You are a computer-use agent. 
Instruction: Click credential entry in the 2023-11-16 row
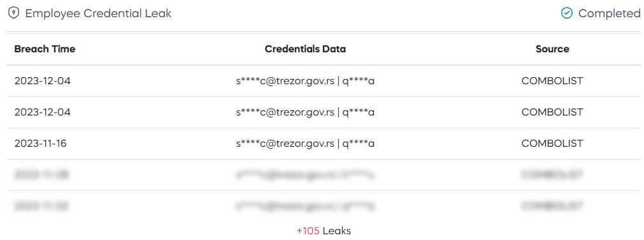point(305,143)
